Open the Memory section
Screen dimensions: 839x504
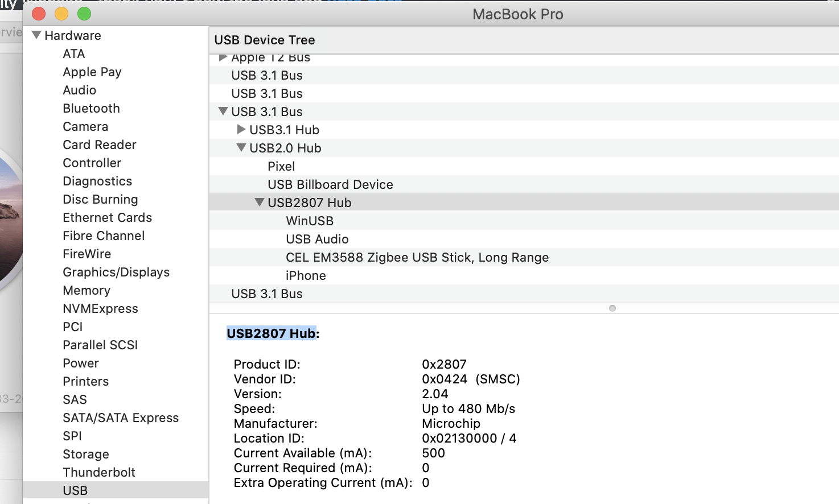point(87,290)
